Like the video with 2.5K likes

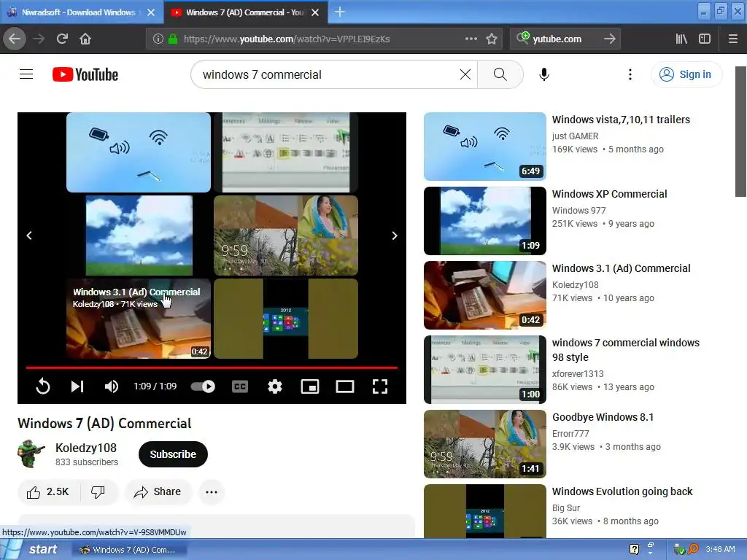[x=48, y=492]
